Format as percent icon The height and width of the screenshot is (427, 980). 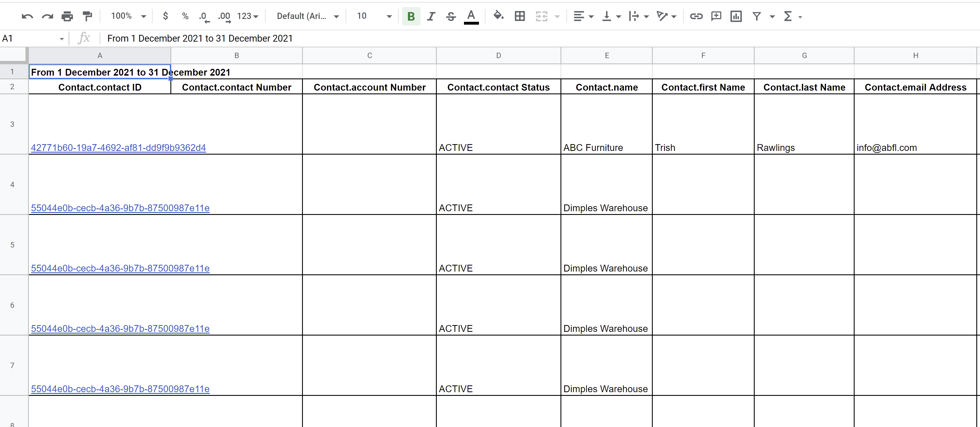185,16
